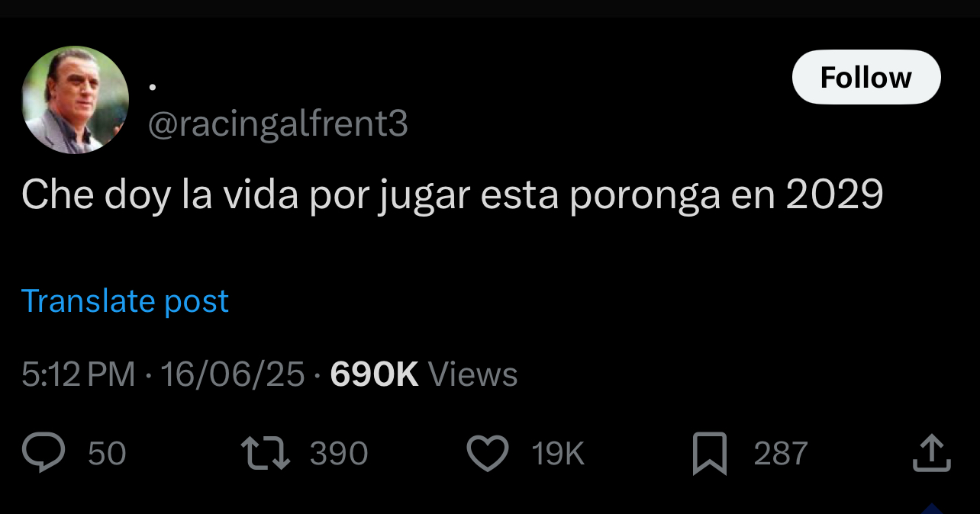Bookmark the post with the bookmark icon
Image resolution: width=980 pixels, height=514 pixels.
(x=710, y=454)
